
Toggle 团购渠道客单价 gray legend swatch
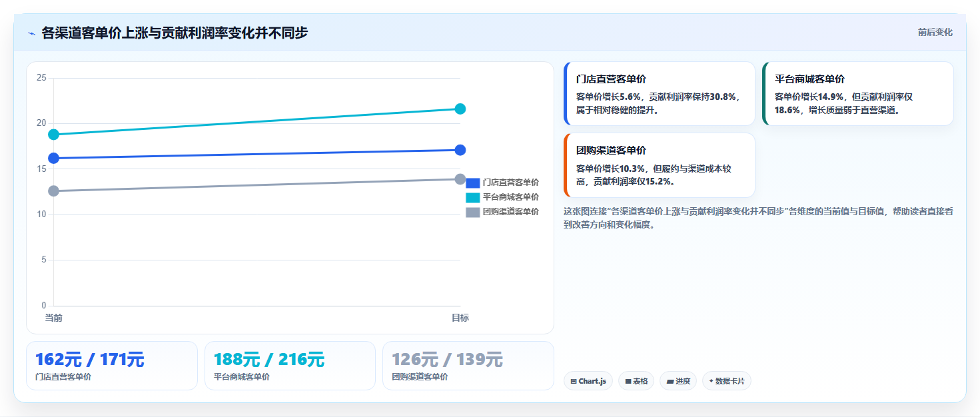[472, 212]
